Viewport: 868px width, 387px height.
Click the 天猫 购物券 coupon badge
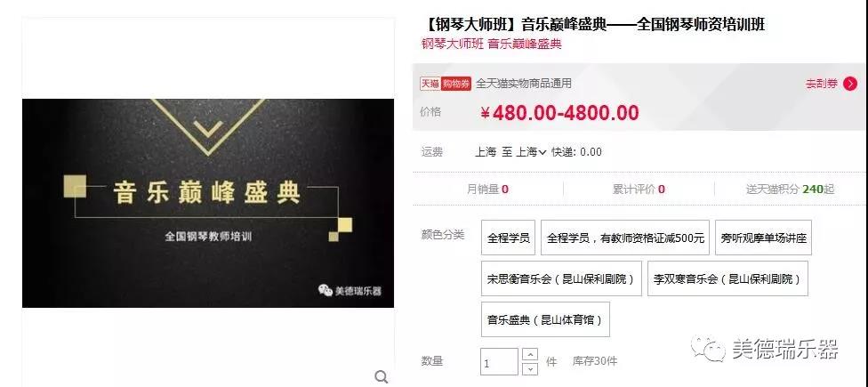tap(445, 84)
